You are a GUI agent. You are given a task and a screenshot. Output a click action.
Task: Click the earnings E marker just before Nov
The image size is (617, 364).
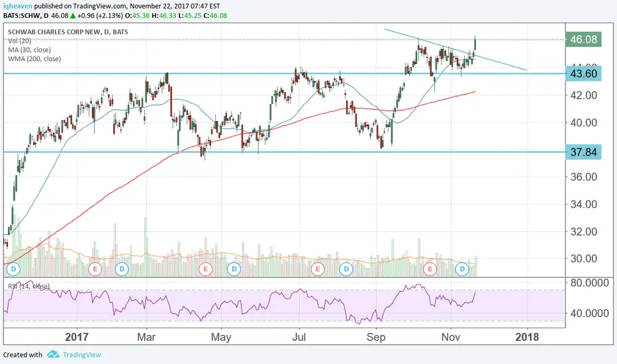pos(430,269)
